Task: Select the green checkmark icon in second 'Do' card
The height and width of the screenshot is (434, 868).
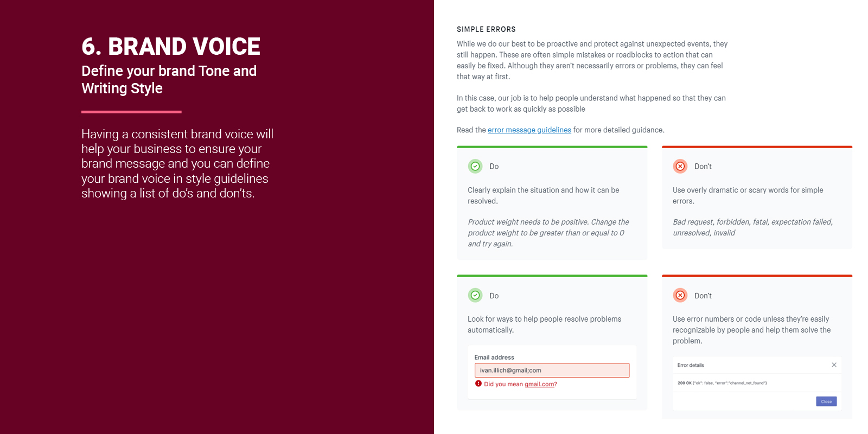Action: [x=476, y=295]
